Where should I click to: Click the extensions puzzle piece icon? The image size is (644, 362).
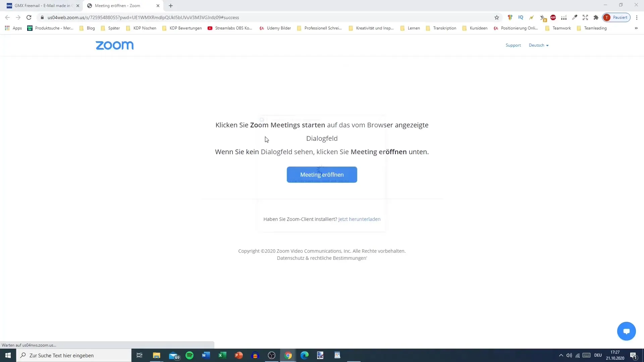click(x=596, y=17)
